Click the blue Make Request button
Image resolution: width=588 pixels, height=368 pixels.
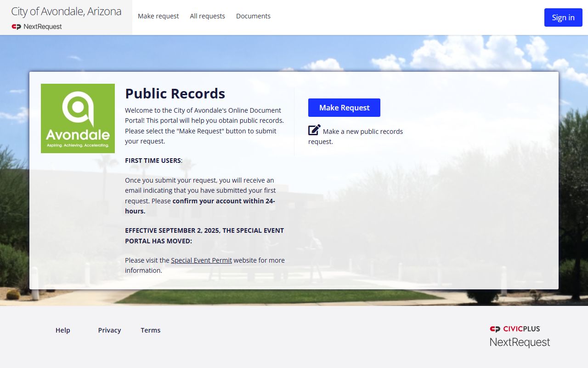point(344,108)
